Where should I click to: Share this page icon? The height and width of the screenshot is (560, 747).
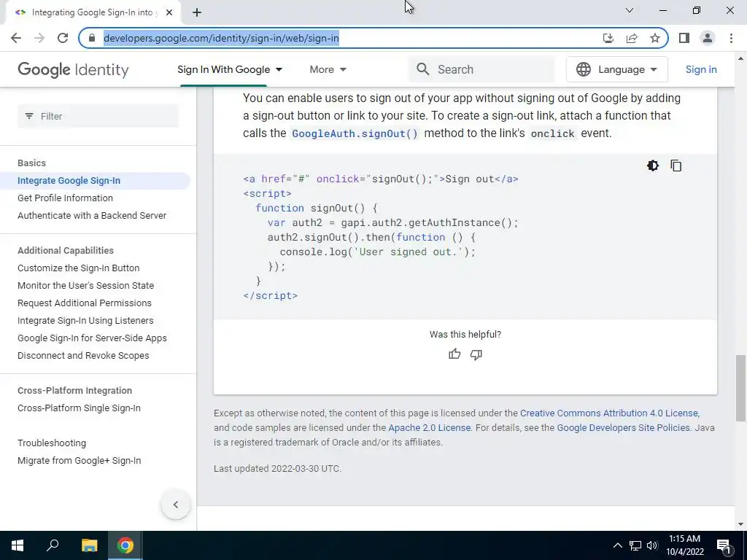click(632, 38)
